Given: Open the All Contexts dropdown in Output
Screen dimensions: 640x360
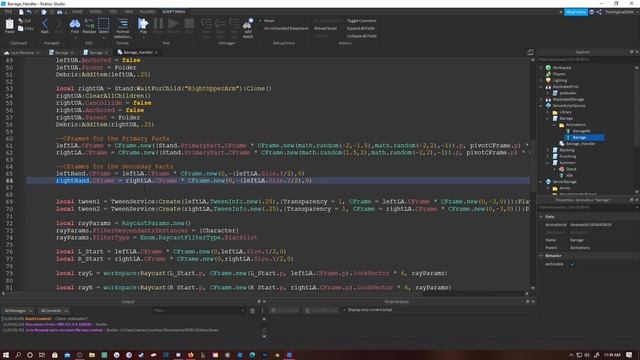Looking at the screenshot, I should coord(53,311).
